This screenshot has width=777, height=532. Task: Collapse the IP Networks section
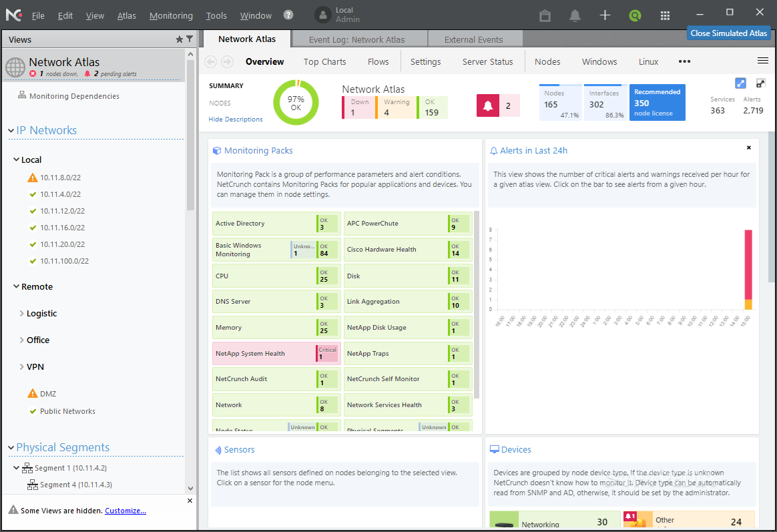click(x=11, y=131)
